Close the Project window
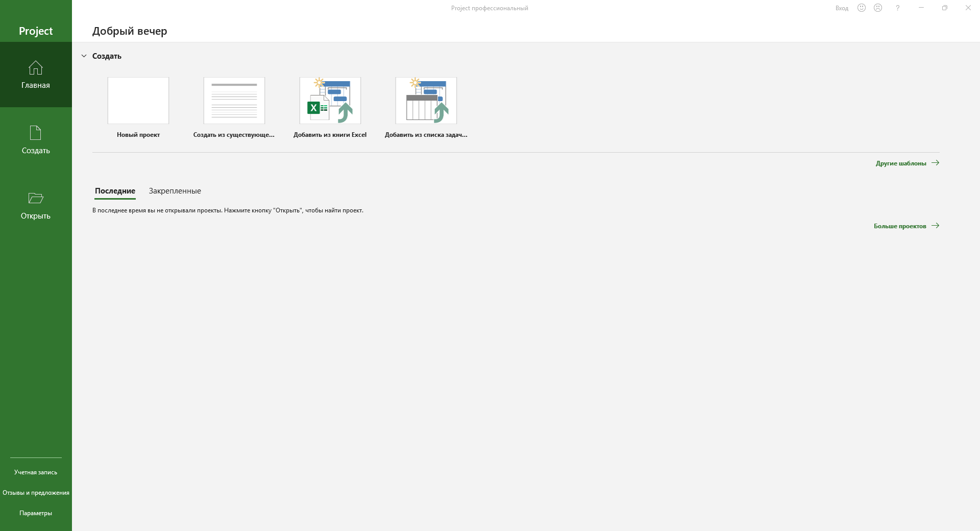Screen dimensions: 980x531 [x=968, y=8]
